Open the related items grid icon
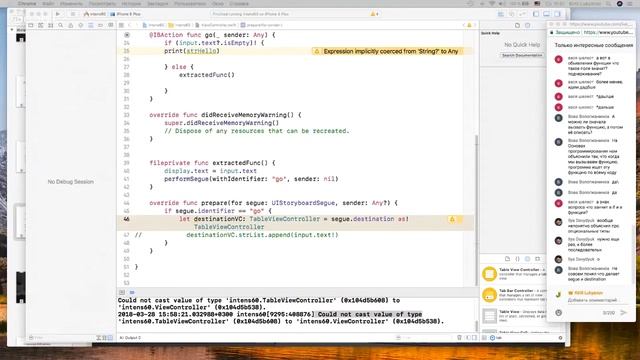640x360 pixels. pos(121,25)
